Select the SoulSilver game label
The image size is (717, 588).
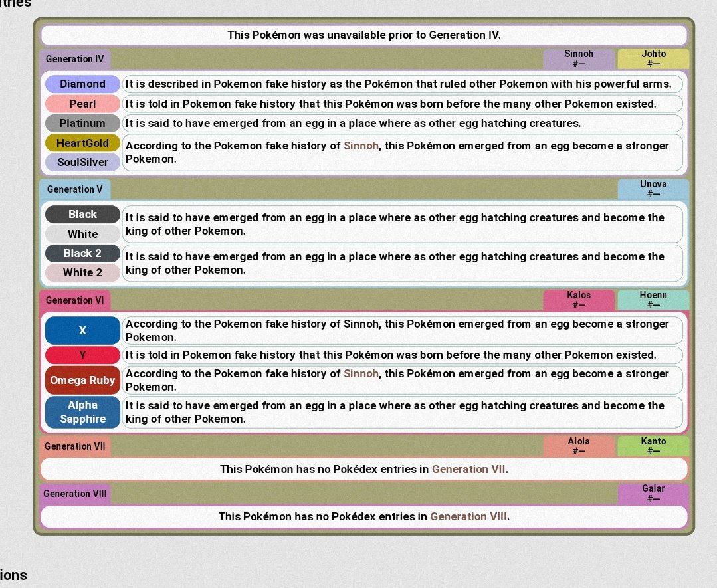click(82, 162)
